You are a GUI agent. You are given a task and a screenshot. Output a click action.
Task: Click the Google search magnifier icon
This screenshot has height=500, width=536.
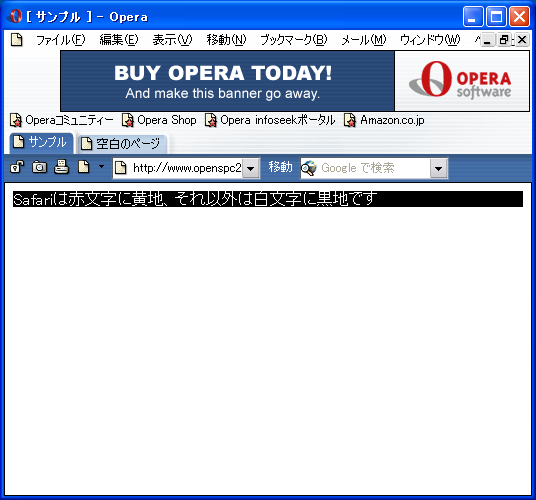pyautogui.click(x=309, y=168)
